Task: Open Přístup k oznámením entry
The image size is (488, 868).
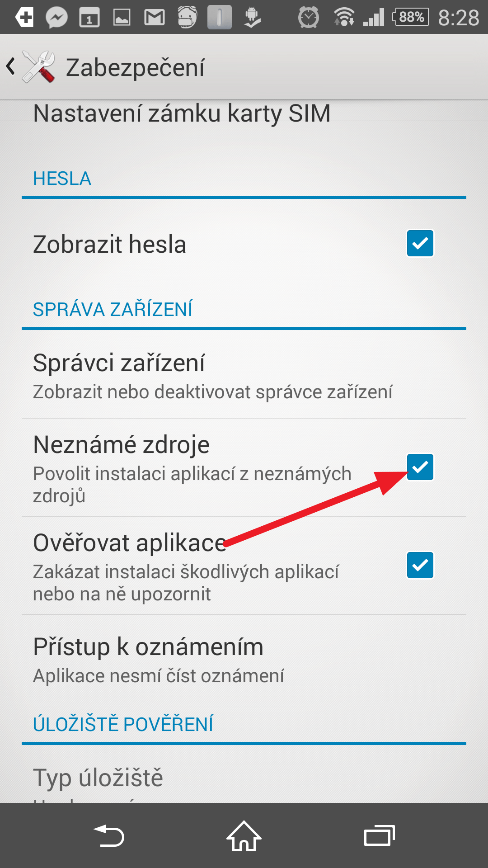Action: pyautogui.click(x=244, y=660)
